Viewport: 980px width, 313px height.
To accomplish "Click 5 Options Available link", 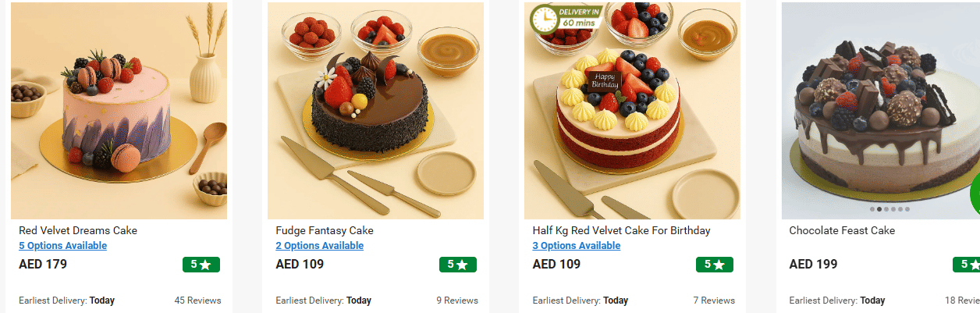I will (x=62, y=246).
